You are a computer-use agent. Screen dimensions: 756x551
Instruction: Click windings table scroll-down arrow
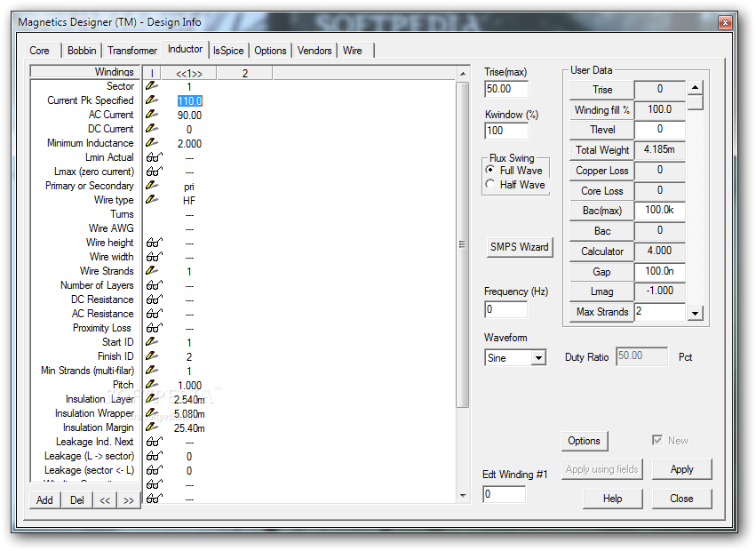462,496
